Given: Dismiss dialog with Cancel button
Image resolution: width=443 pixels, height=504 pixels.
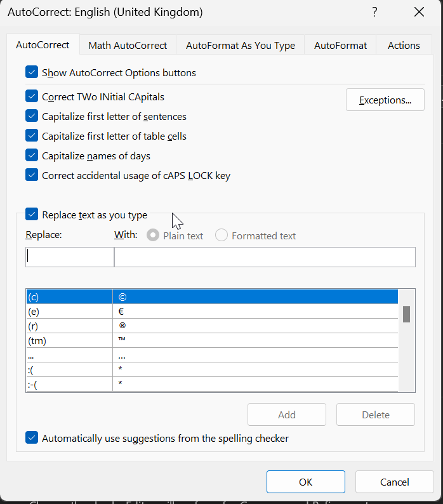Looking at the screenshot, I should pos(395,482).
